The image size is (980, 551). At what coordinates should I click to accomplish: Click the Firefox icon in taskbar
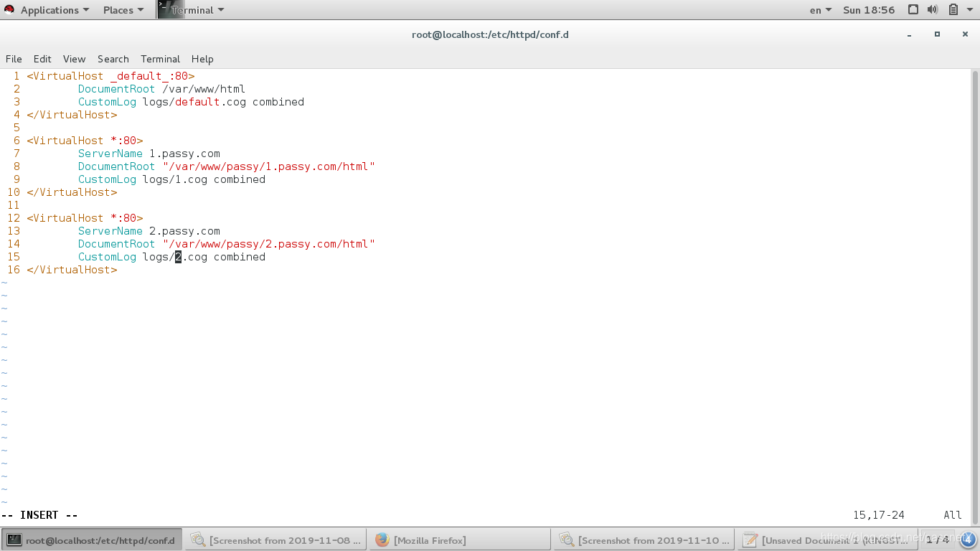382,540
